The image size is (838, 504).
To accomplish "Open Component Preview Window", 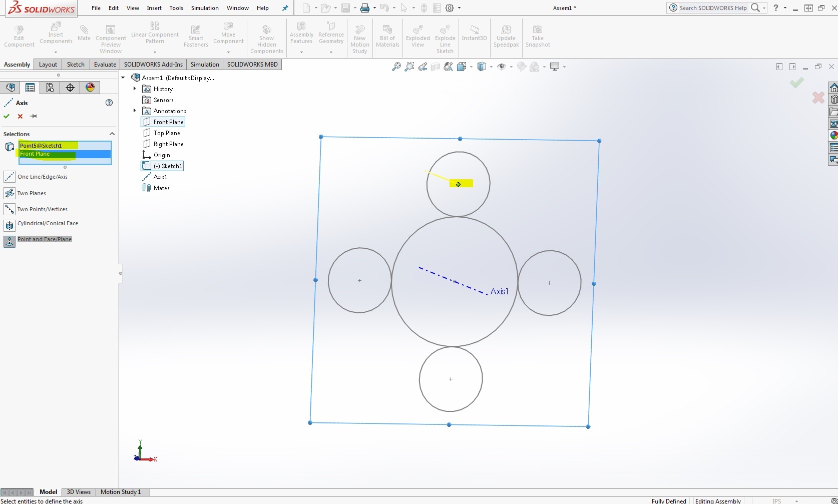I will tap(111, 39).
